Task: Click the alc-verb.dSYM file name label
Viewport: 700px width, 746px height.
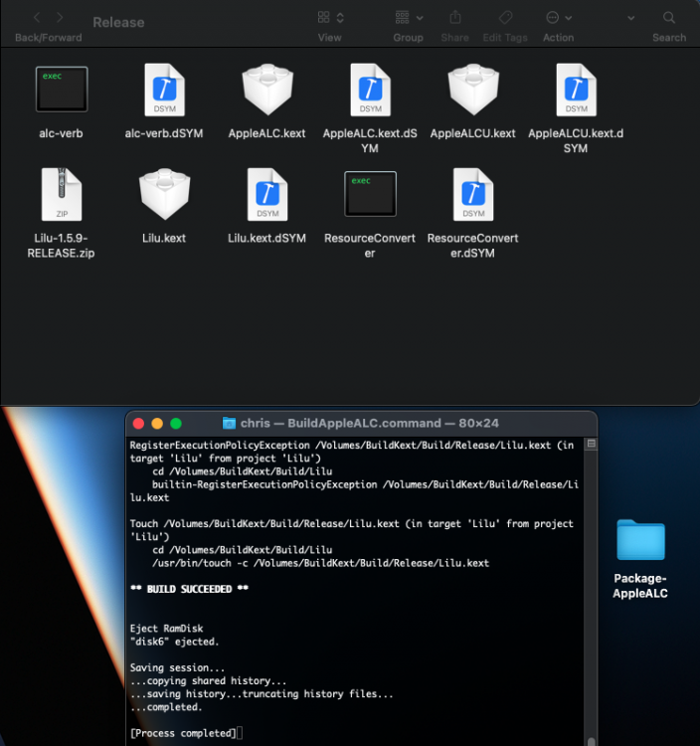Action: (x=164, y=133)
